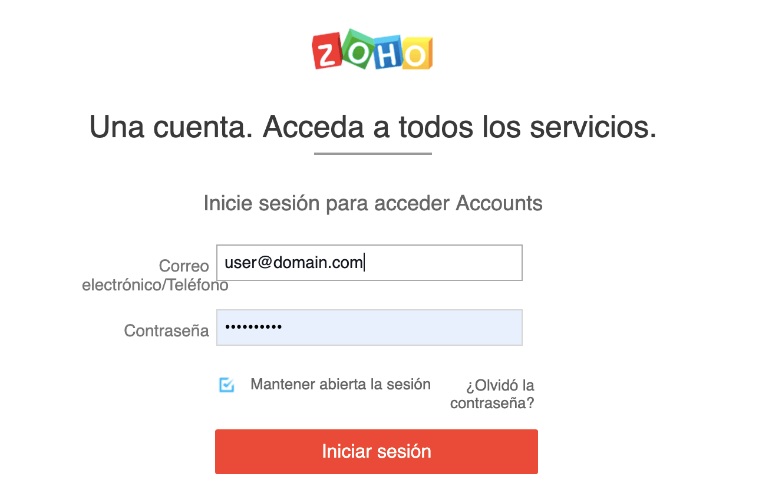Place cursor on the user@domain.com text
The image size is (783, 503).
tap(294, 263)
